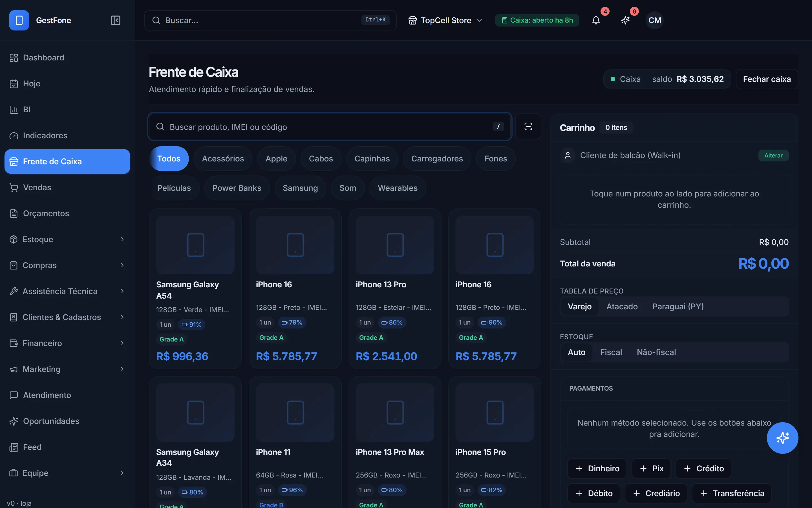Expand the Assistência Técnica chevron
The width and height of the screenshot is (812, 508).
pos(122,291)
